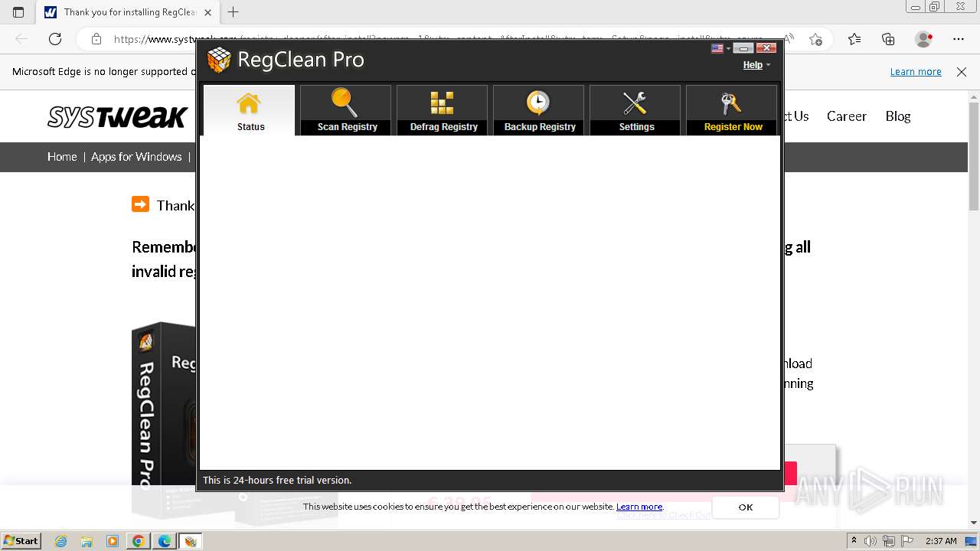Image resolution: width=980 pixels, height=551 pixels.
Task: Select the RegClean Pro taskbar button
Action: [x=191, y=541]
